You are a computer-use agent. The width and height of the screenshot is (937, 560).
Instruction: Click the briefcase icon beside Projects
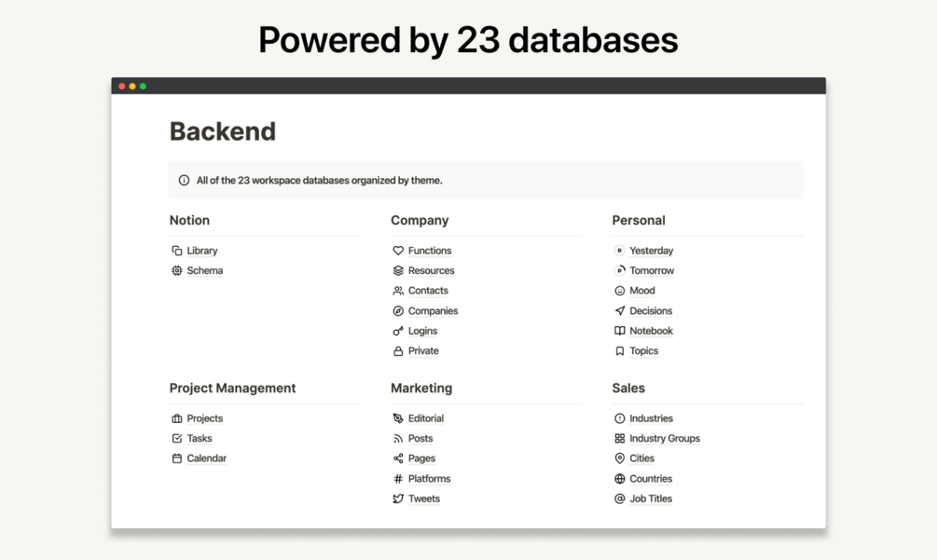coord(177,418)
